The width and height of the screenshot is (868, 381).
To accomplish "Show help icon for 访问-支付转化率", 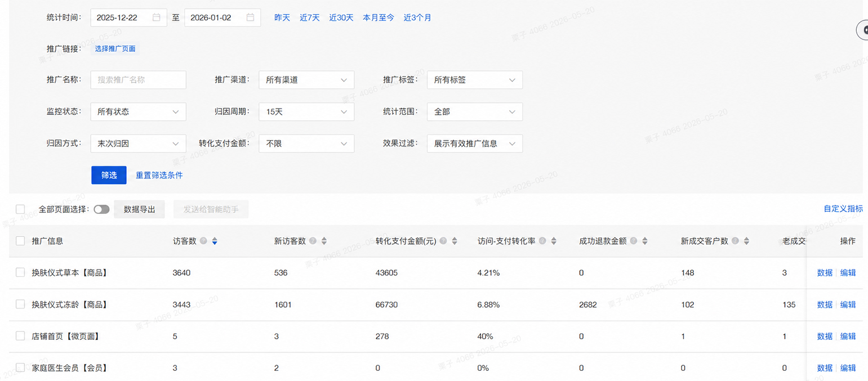I will [542, 241].
